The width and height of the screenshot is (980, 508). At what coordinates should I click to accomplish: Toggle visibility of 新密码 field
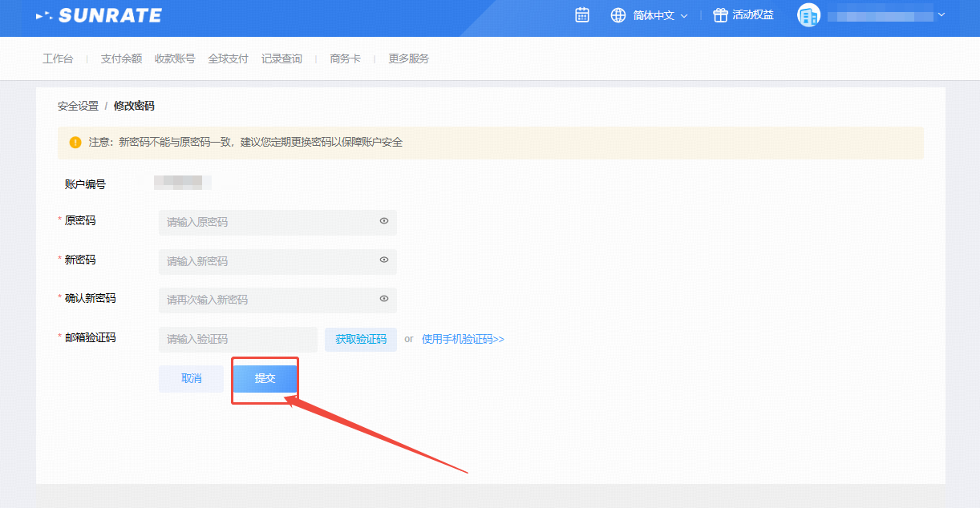point(384,260)
